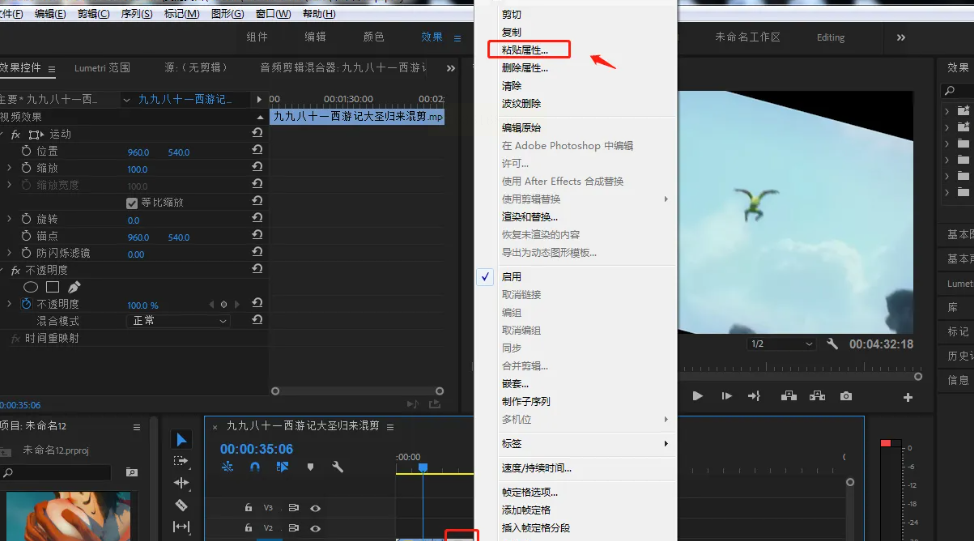
Task: Toggle animation stopwatch for 旋转
Action: pyautogui.click(x=26, y=219)
